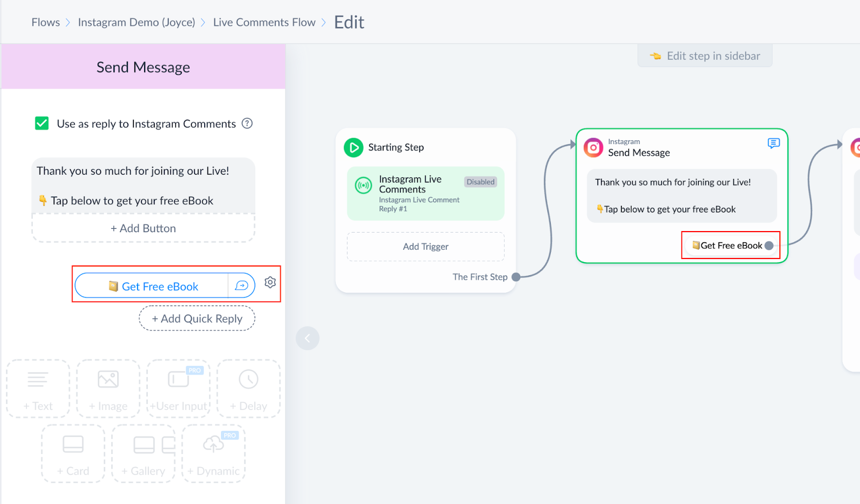This screenshot has width=860, height=504.
Task: Go to Live Comments Flow via breadcrumb
Action: [x=264, y=22]
